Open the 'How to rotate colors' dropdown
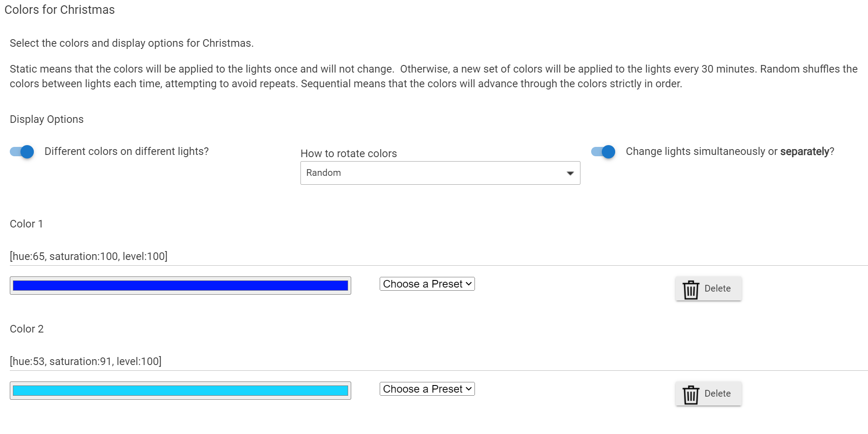 pos(440,173)
